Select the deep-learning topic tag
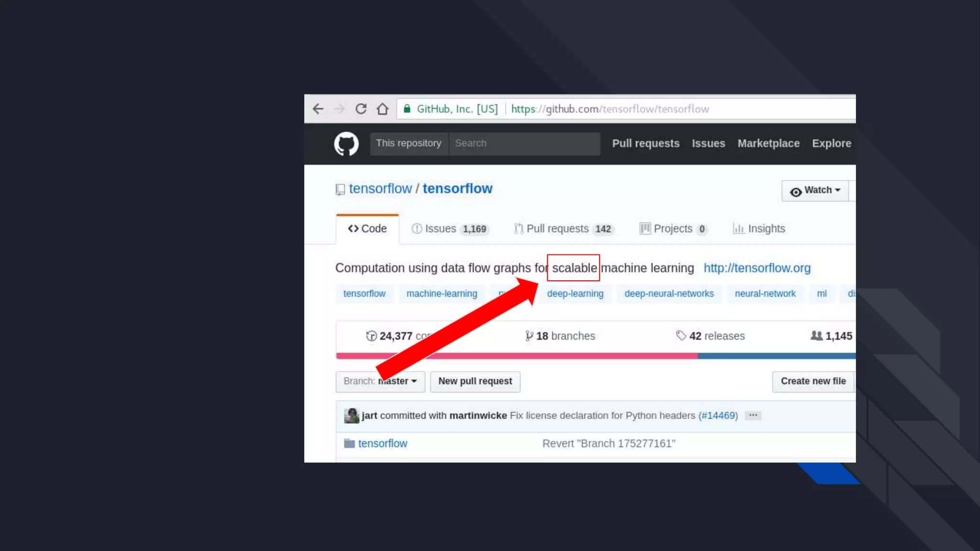The width and height of the screenshot is (980, 551). tap(575, 294)
